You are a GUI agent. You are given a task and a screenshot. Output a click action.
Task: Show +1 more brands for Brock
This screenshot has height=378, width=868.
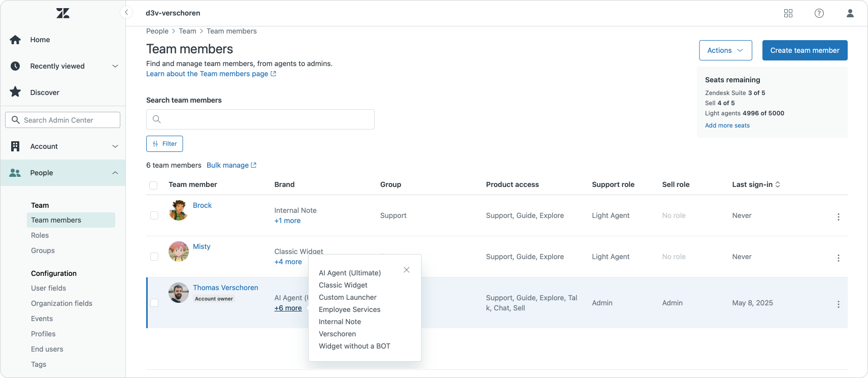tap(287, 220)
